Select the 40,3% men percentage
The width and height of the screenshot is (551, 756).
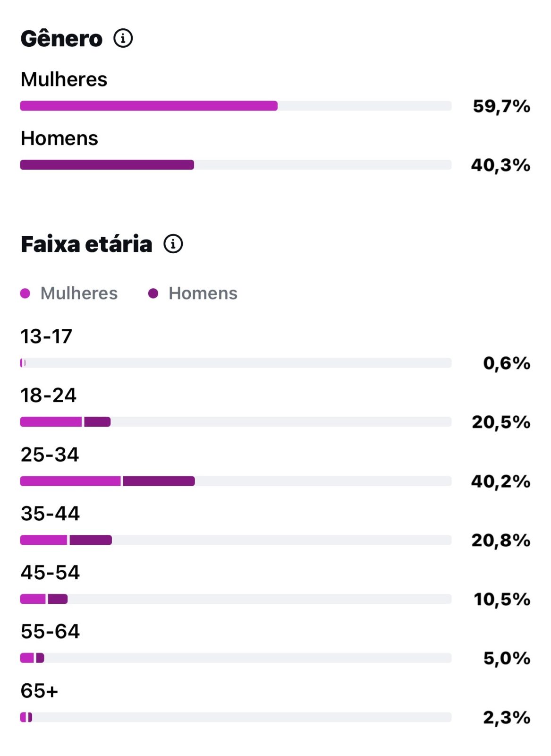click(500, 165)
